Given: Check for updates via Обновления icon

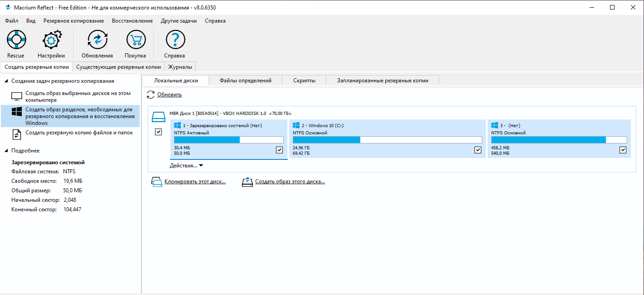Looking at the screenshot, I should [x=97, y=39].
